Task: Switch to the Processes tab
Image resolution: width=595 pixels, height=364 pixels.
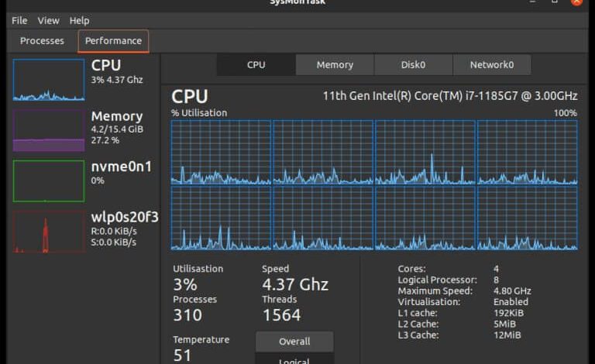Action: (x=42, y=41)
